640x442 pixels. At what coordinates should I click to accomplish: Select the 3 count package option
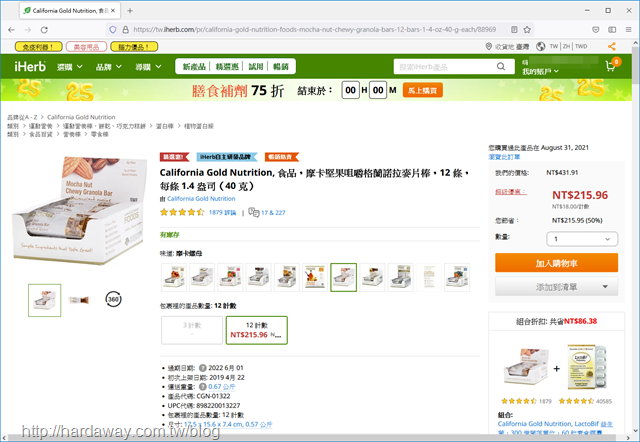pyautogui.click(x=192, y=330)
